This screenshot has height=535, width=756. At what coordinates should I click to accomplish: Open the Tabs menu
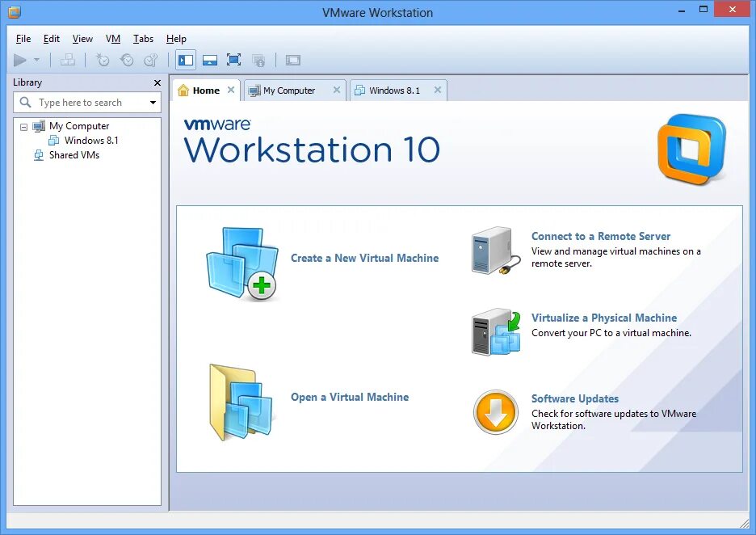pyautogui.click(x=143, y=39)
